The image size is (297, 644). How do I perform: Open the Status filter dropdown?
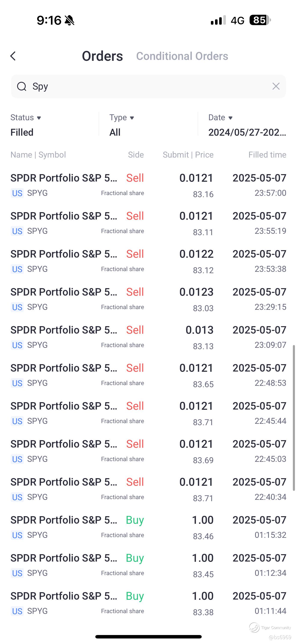(26, 117)
